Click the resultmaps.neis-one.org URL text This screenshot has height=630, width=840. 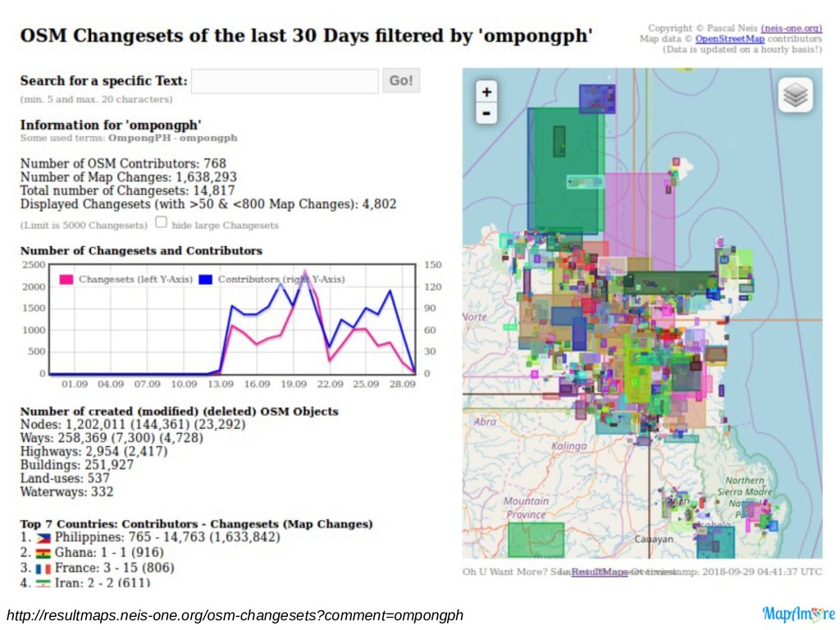pos(235,615)
